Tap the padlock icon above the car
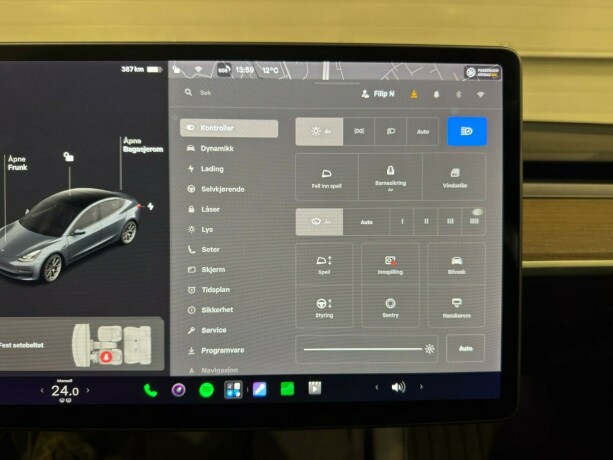Viewport: 613px width, 460px height. click(x=68, y=157)
